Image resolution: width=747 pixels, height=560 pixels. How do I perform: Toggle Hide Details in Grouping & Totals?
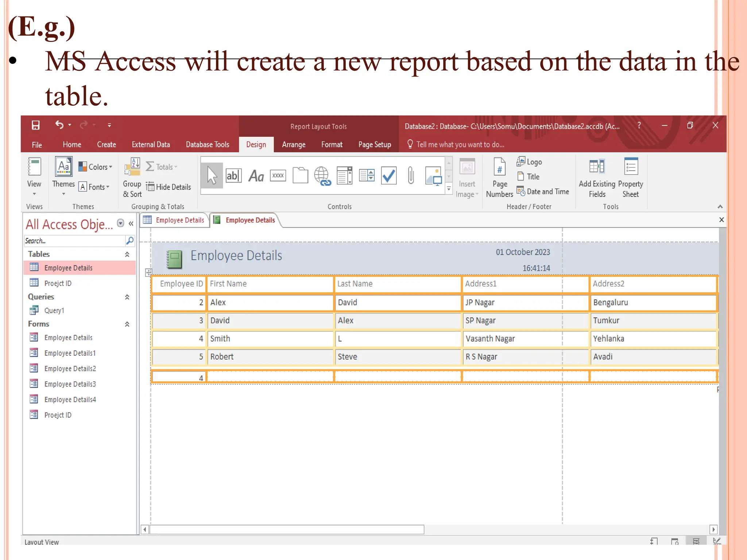168,187
